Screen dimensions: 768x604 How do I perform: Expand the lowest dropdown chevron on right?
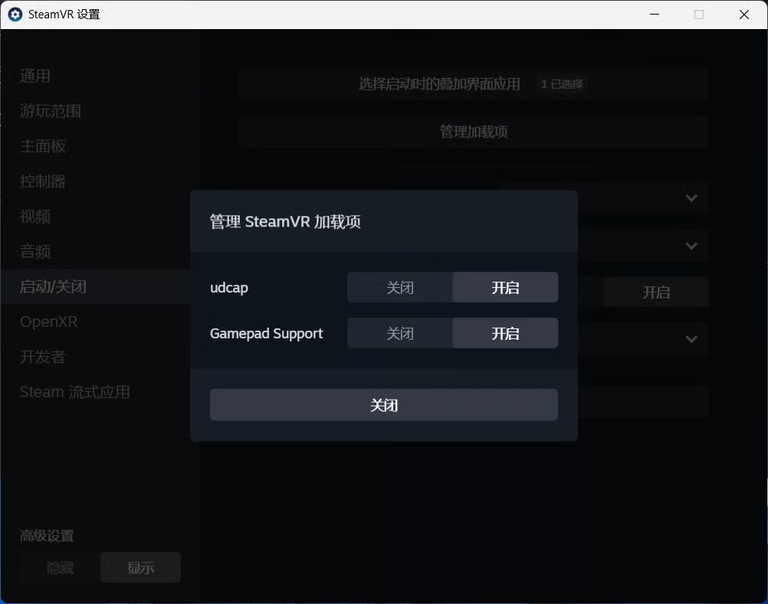tap(691, 340)
